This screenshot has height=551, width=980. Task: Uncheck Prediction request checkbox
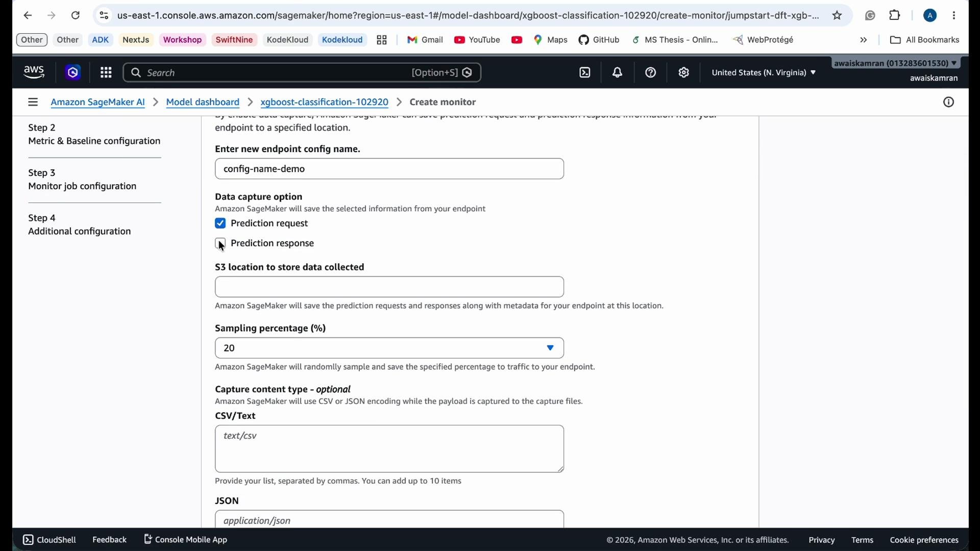pyautogui.click(x=220, y=224)
